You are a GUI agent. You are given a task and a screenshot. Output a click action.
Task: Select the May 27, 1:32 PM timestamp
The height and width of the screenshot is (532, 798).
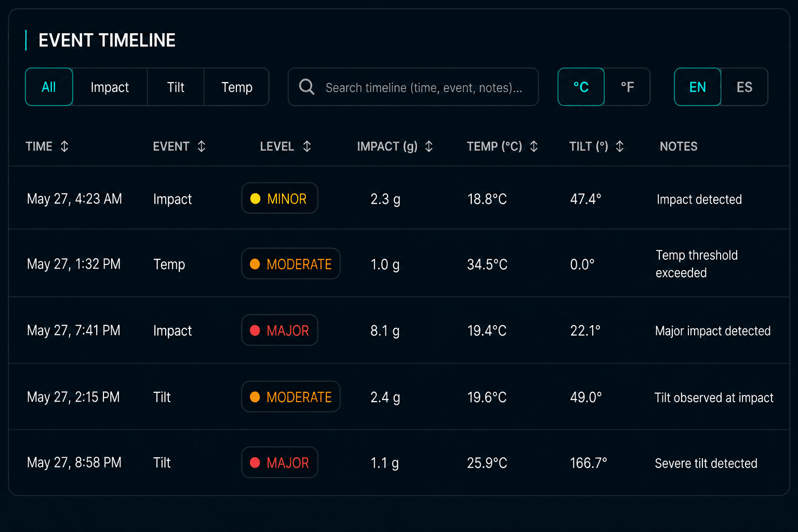coord(74,264)
